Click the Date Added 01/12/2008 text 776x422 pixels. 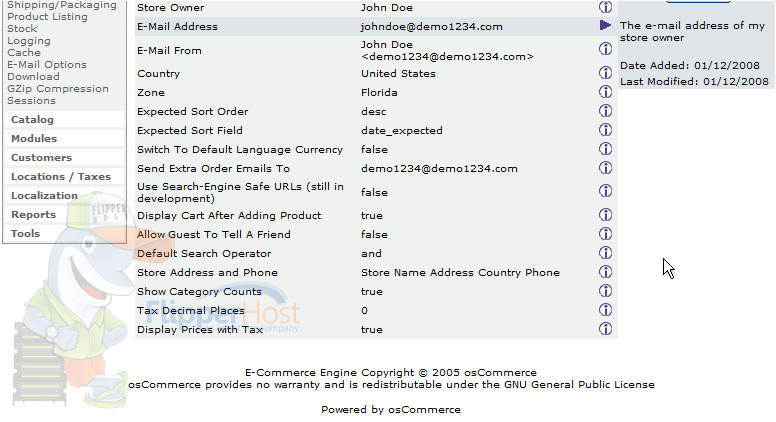click(690, 65)
